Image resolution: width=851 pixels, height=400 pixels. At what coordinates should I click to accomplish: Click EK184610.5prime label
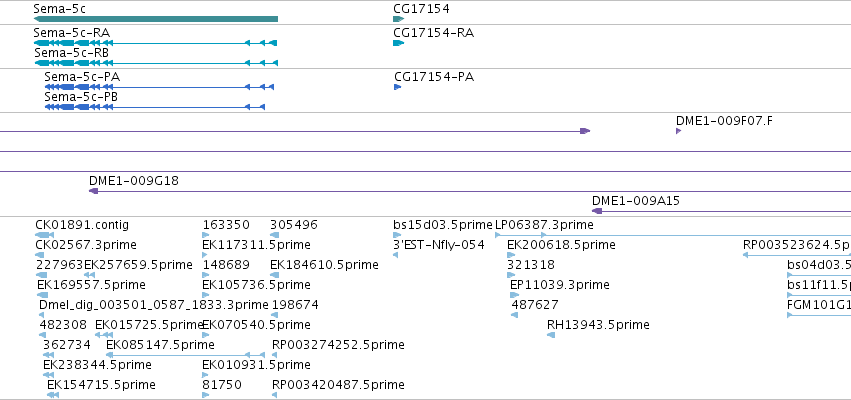click(324, 265)
